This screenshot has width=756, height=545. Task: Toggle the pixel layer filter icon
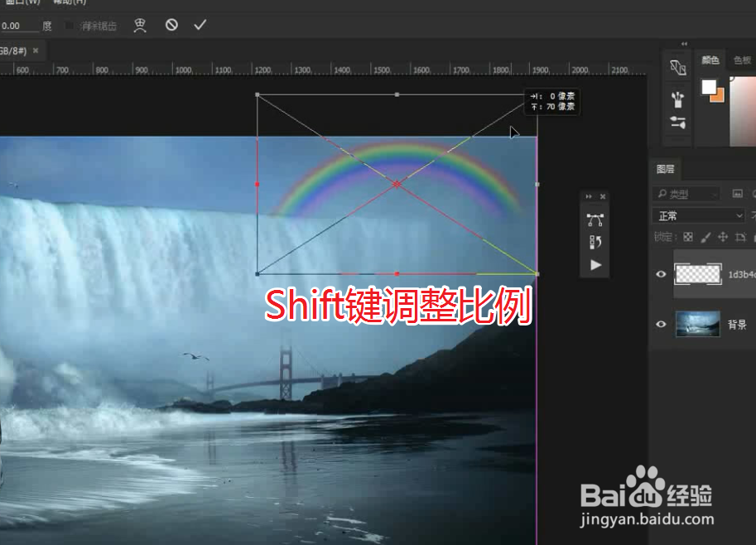[737, 194]
